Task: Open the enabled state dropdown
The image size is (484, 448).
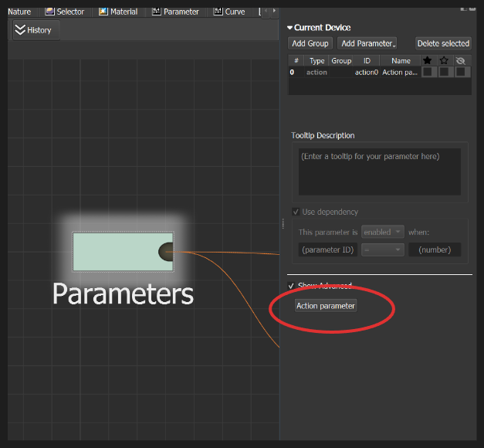Action: (x=384, y=232)
